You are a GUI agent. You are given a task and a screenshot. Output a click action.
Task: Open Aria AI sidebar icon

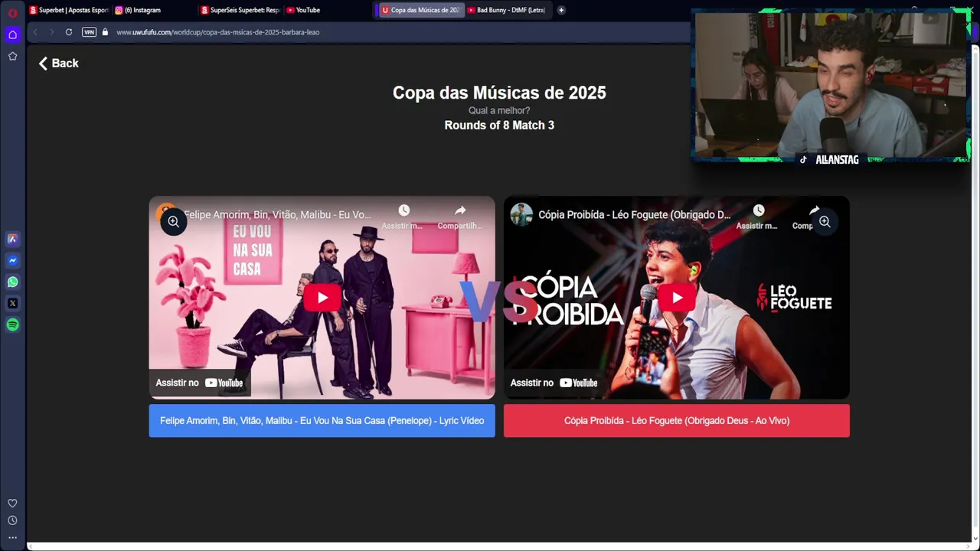point(12,239)
